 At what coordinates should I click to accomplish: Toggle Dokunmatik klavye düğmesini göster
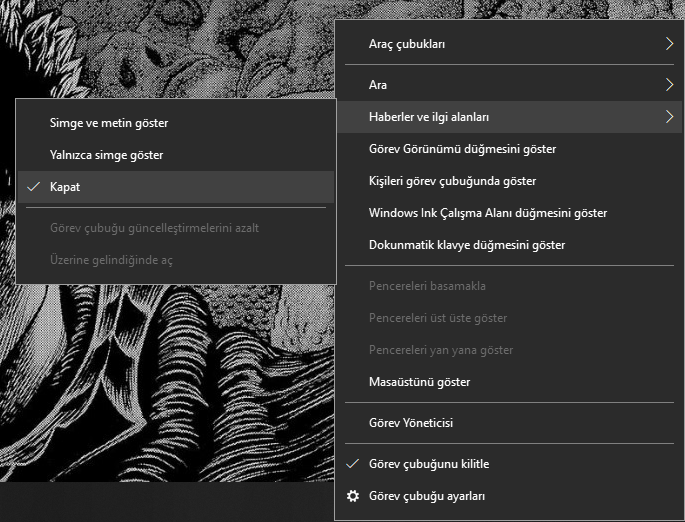pyautogui.click(x=509, y=245)
